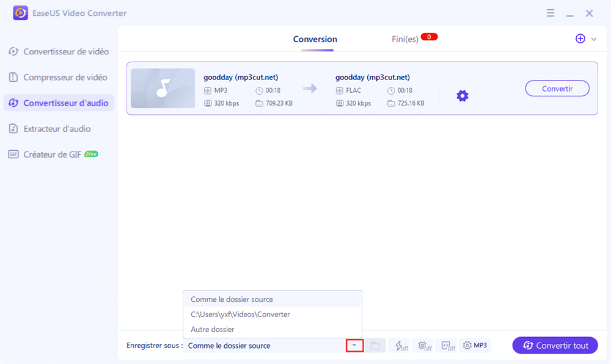Image resolution: width=611 pixels, height=364 pixels.
Task: Click the EaseUS Video Converter logo
Action: (20, 13)
